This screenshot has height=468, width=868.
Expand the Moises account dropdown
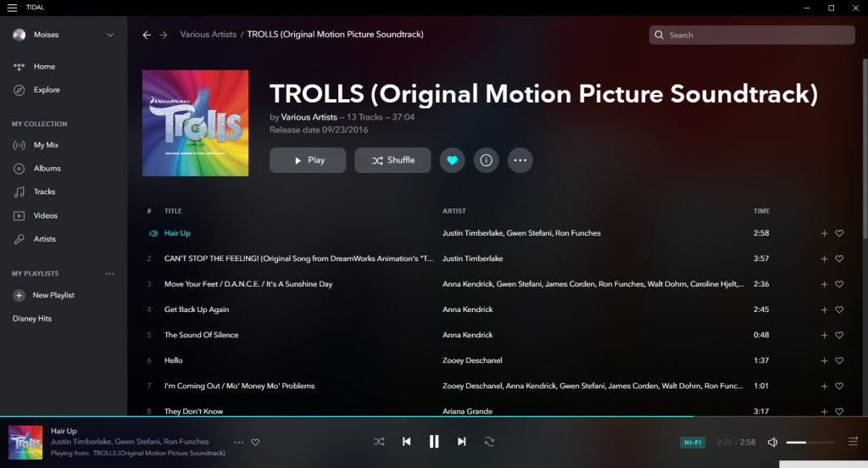(110, 35)
